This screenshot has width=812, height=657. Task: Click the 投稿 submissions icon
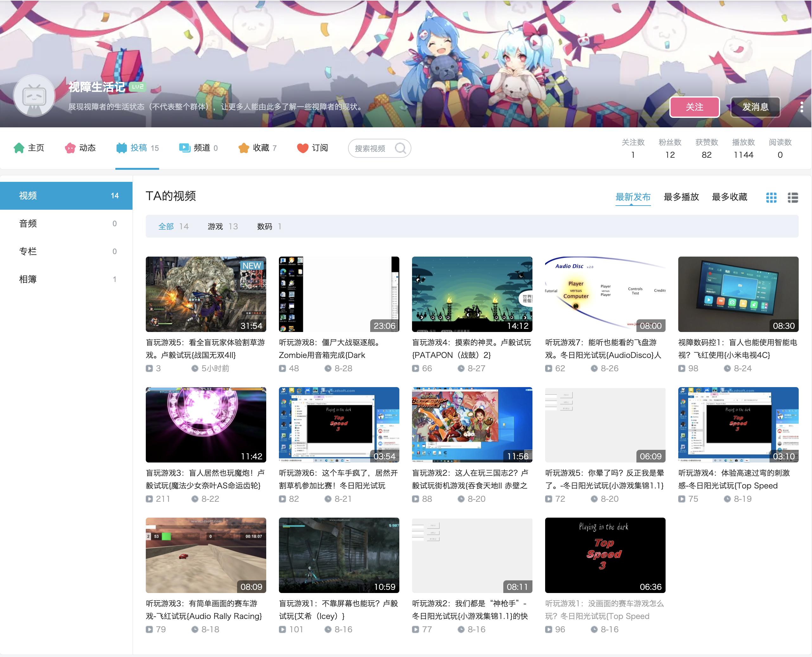pos(122,148)
